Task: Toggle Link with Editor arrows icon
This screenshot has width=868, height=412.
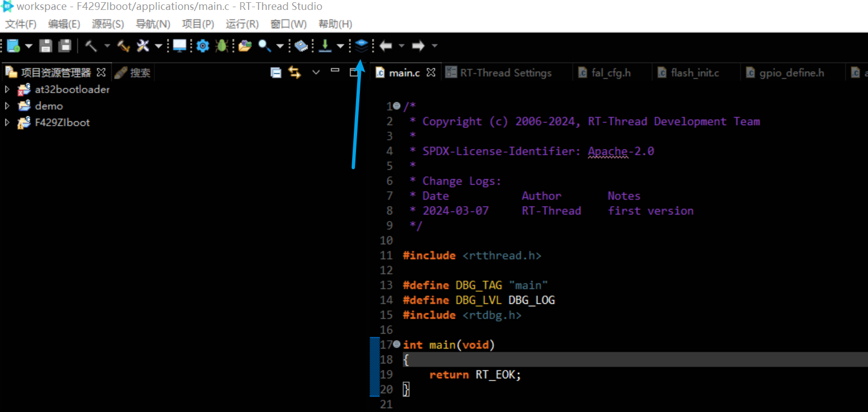Action: point(295,72)
